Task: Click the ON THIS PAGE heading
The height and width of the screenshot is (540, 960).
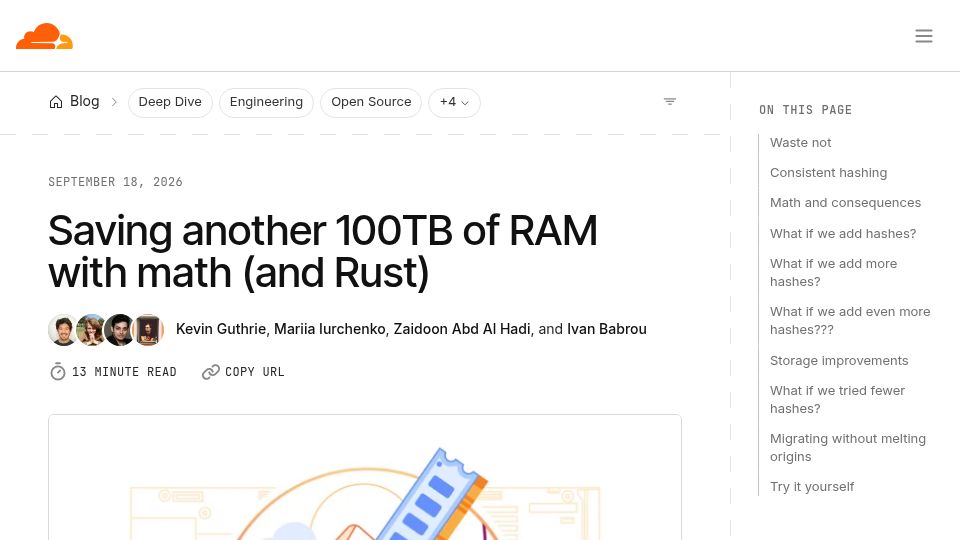Action: pos(805,110)
